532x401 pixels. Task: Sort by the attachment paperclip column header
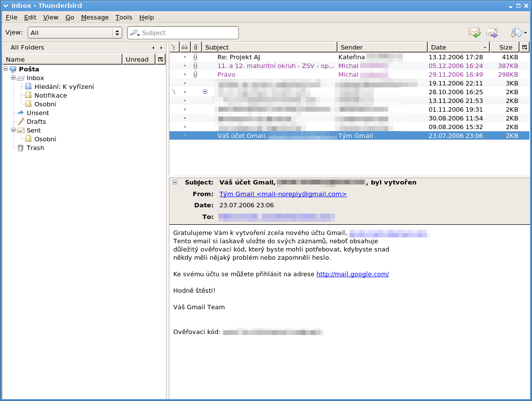(x=196, y=47)
